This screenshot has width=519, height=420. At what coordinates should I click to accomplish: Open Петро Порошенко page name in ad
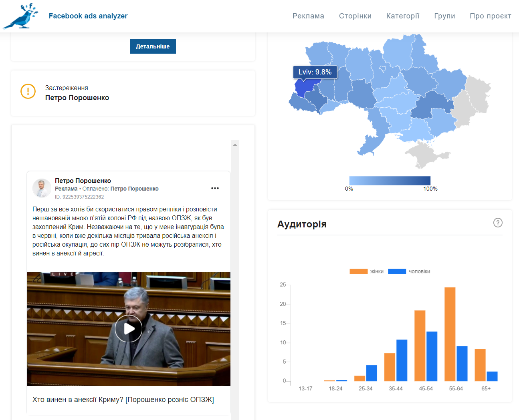[x=83, y=181]
